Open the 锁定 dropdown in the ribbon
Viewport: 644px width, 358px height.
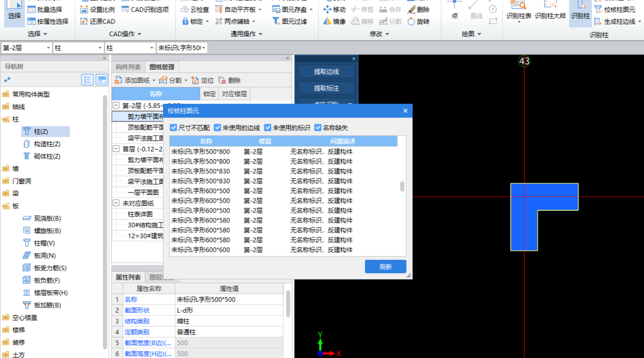[x=207, y=21]
